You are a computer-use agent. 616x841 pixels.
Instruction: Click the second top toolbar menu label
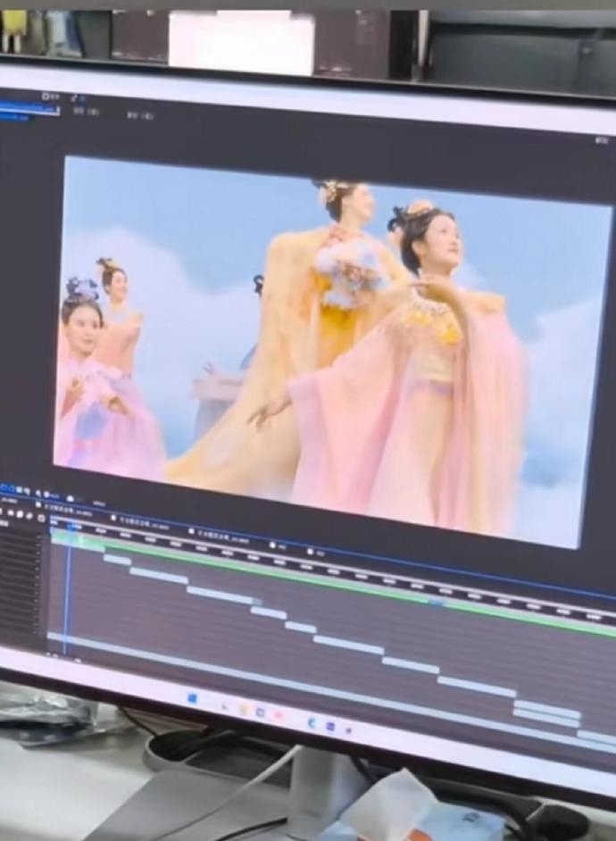click(x=140, y=115)
